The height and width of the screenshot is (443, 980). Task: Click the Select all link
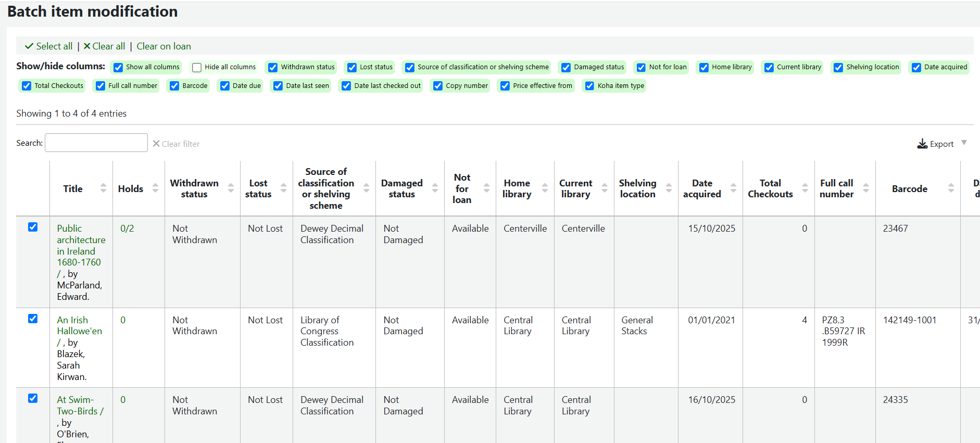point(49,46)
